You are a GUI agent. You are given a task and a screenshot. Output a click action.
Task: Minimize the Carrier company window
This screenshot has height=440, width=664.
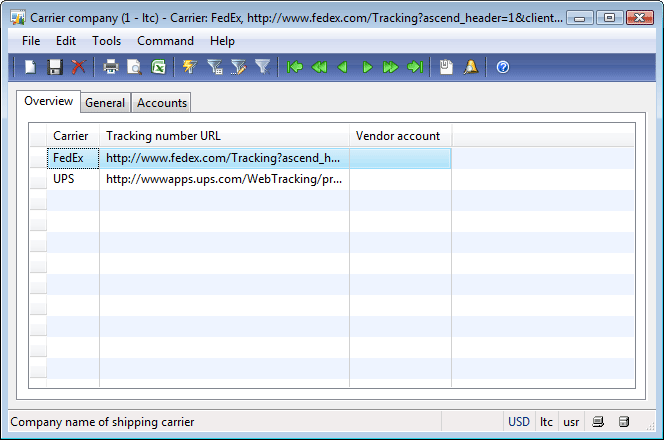[579, 18]
